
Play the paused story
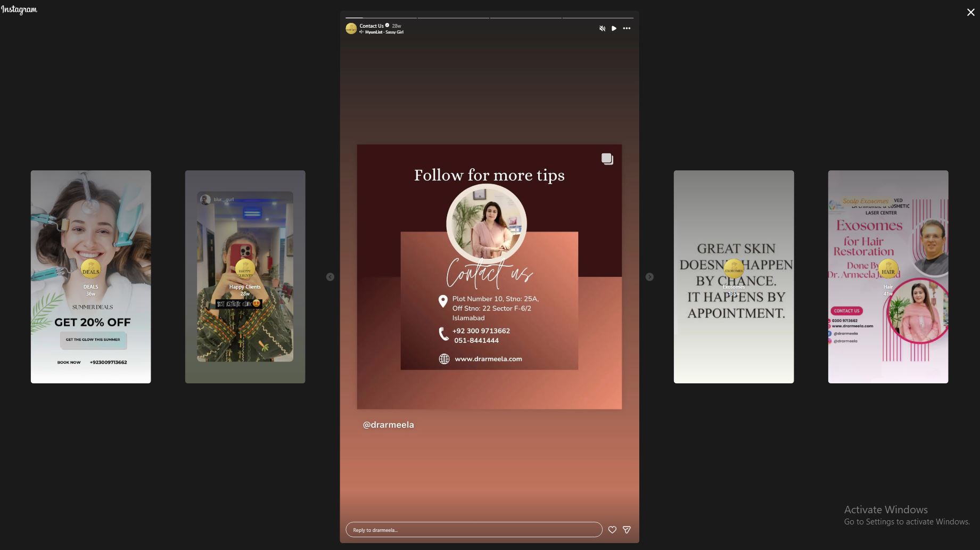click(x=614, y=29)
